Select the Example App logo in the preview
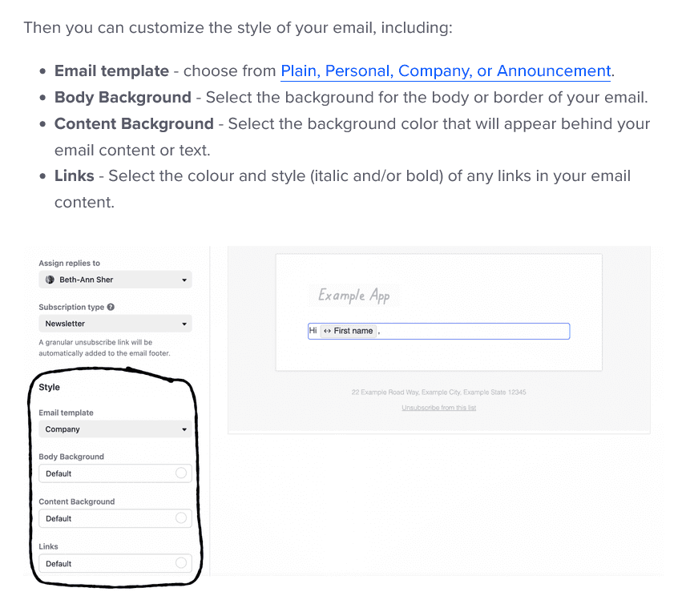This screenshot has height=616, width=682. pyautogui.click(x=354, y=296)
